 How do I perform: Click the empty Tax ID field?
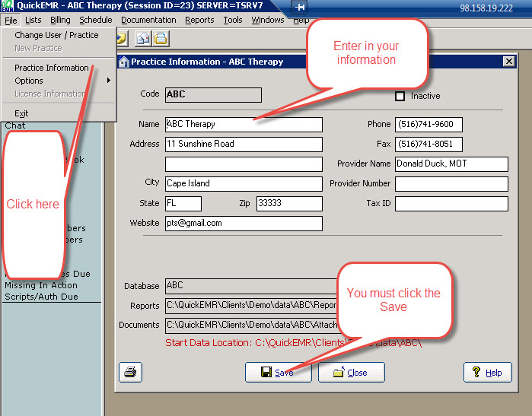[x=451, y=203]
